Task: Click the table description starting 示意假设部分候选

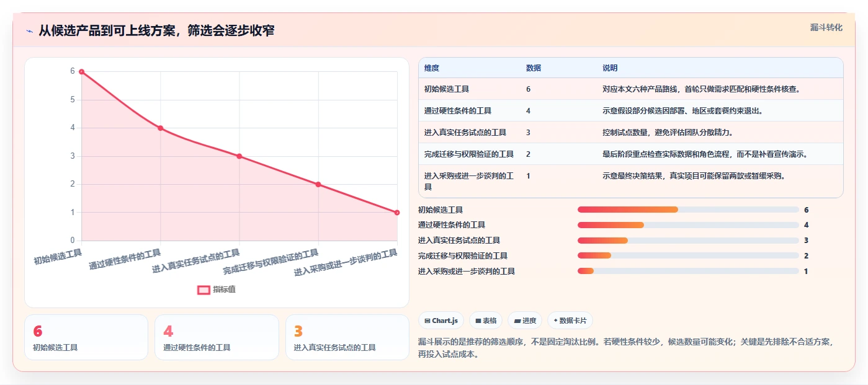Action: tap(683, 111)
